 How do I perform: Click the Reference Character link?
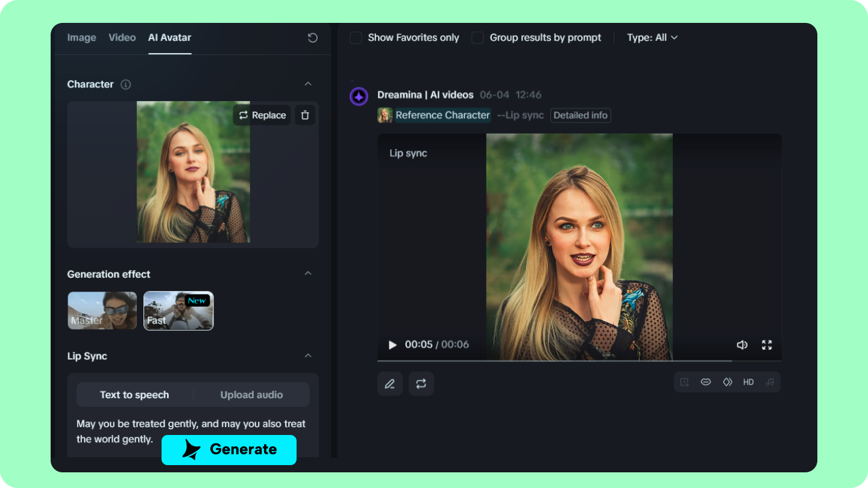(x=442, y=115)
